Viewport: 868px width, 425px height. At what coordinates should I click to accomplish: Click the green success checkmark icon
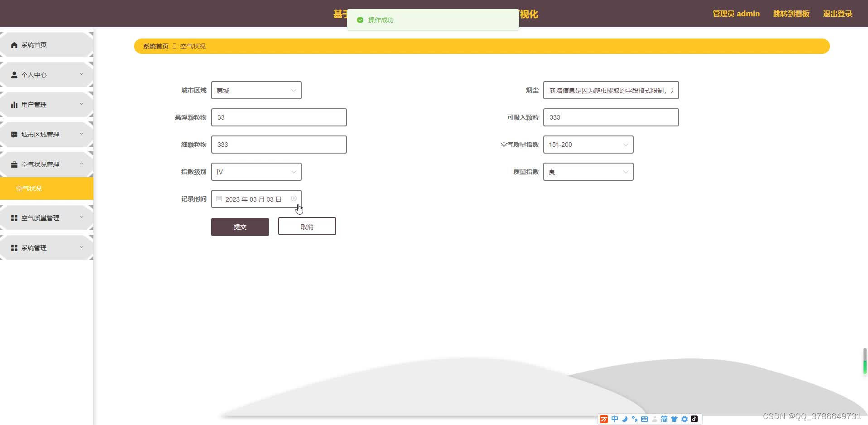[360, 20]
